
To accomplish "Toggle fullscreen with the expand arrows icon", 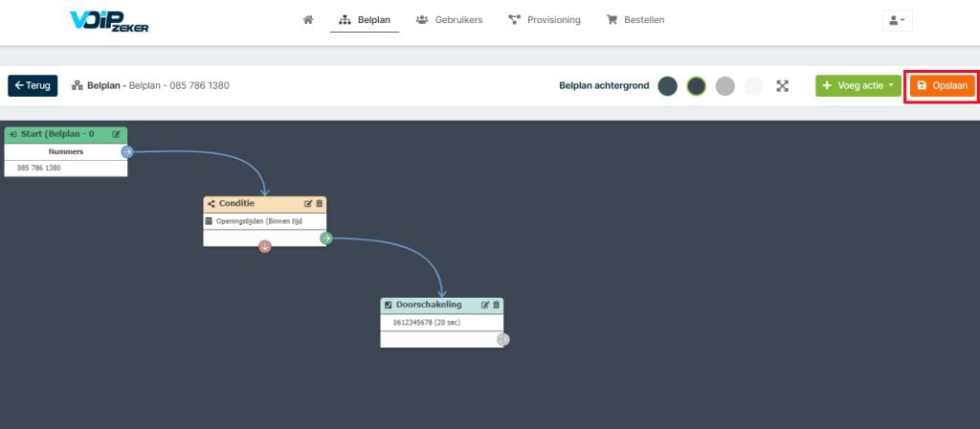I will click(783, 86).
